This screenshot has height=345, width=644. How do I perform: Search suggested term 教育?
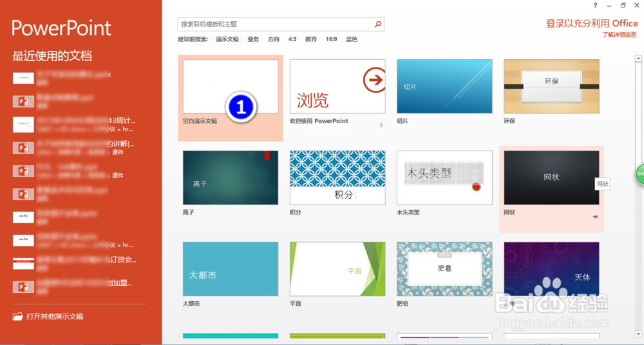tap(311, 39)
